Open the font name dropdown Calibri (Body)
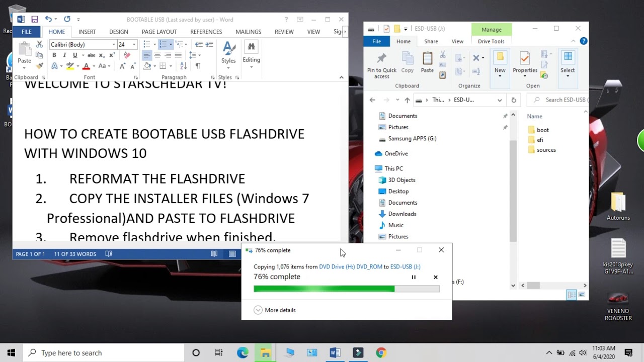644x362 pixels. [x=114, y=45]
